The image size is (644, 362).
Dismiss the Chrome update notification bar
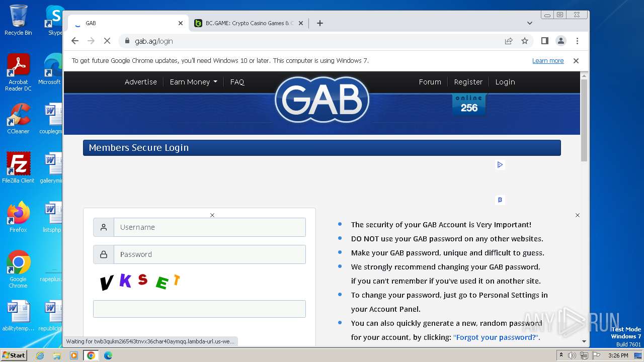576,60
